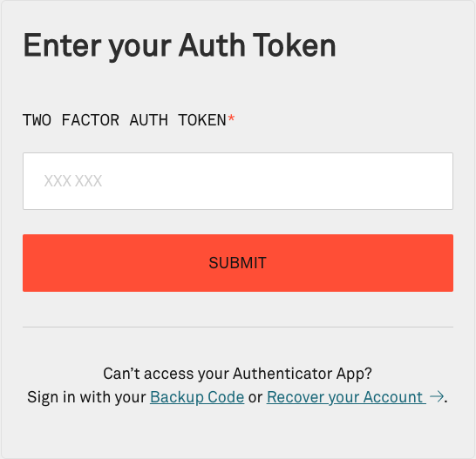
Task: Click the TWO FACTOR AUTH TOKEN label
Action: [x=125, y=120]
